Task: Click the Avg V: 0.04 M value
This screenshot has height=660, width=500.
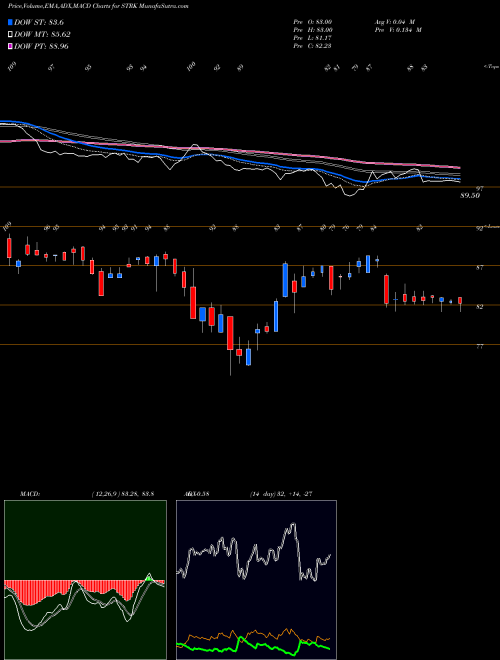Action: click(x=395, y=22)
